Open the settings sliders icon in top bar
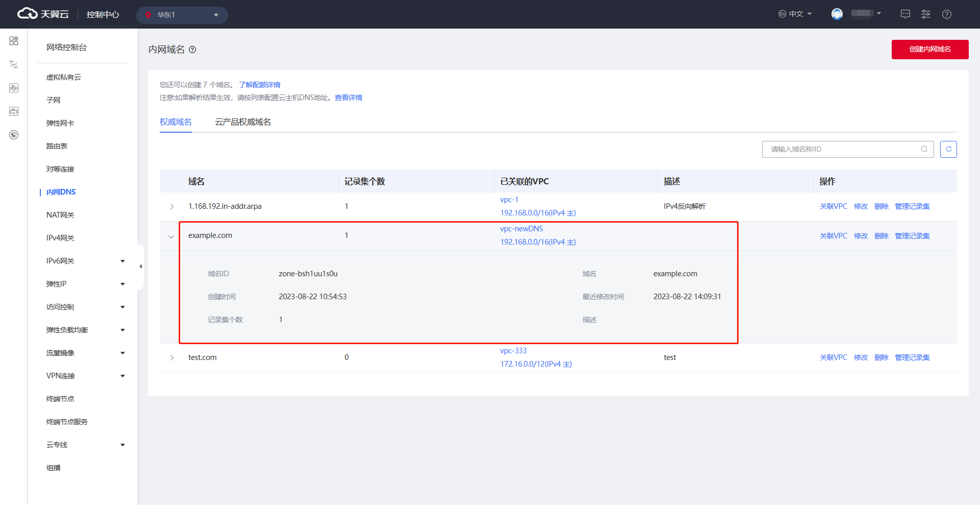The image size is (980, 505). 925,14
